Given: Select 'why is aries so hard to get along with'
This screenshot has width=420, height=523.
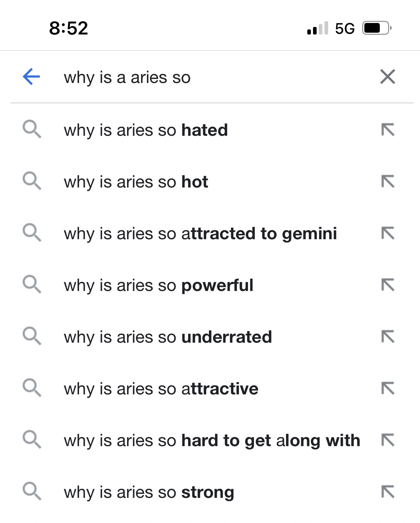Looking at the screenshot, I should pos(212,440).
